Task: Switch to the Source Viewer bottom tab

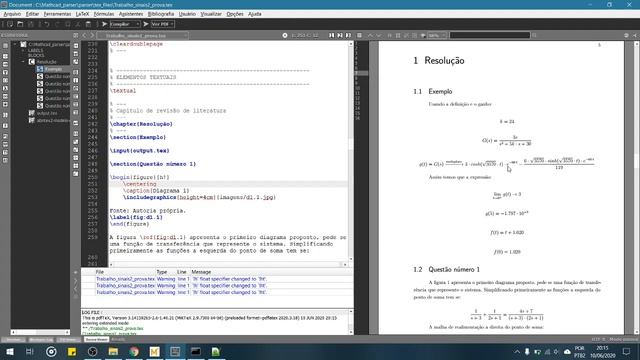Action: click(x=96, y=340)
